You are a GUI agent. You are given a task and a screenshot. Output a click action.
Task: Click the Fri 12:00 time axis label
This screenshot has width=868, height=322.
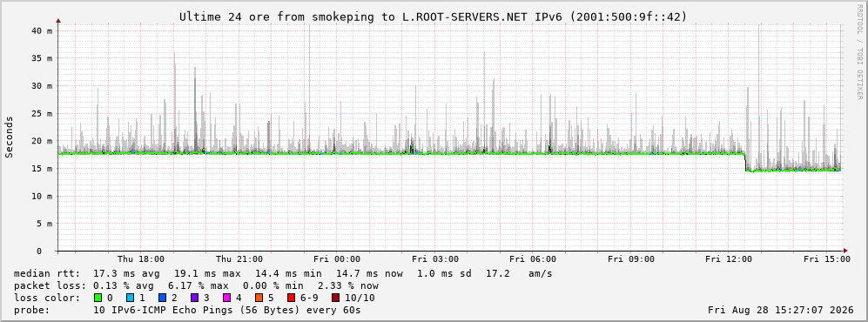[729, 259]
